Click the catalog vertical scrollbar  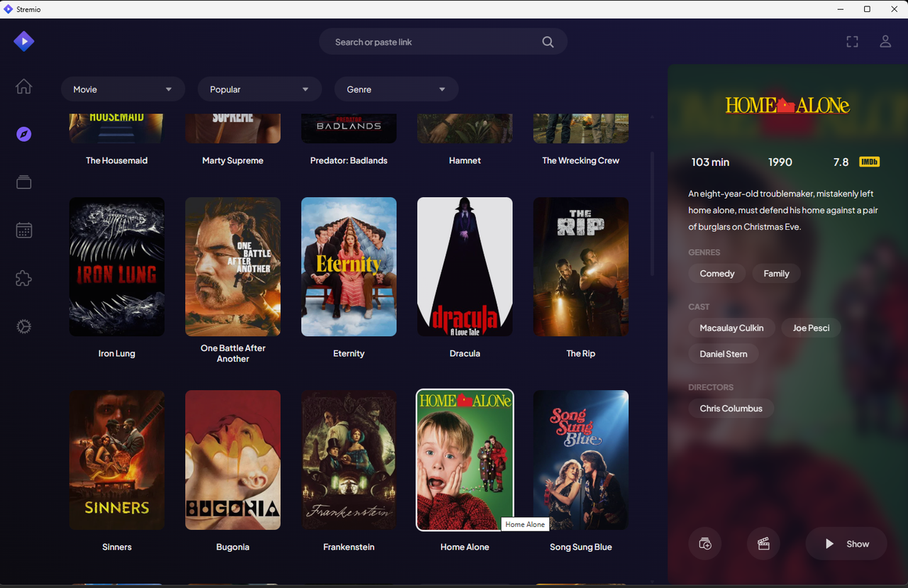point(653,213)
